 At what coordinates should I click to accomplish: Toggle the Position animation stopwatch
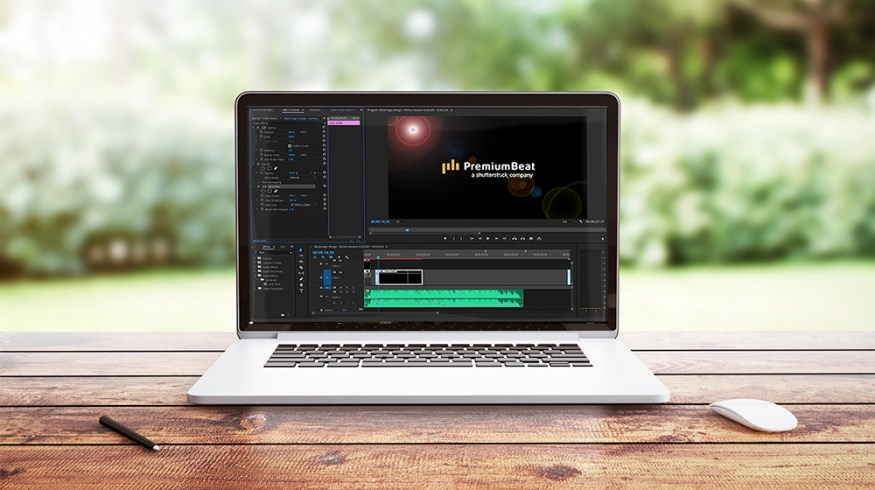click(x=260, y=134)
